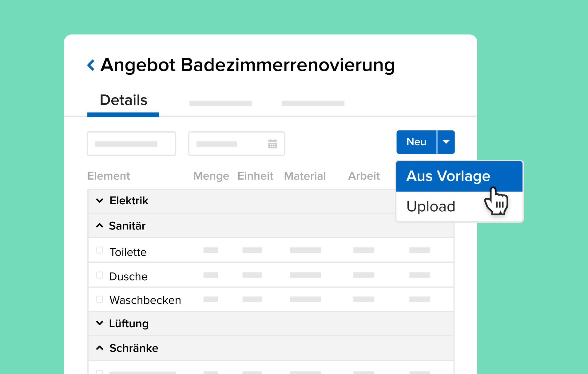Click the Material column header
Image resolution: width=588 pixels, height=374 pixels.
[x=305, y=176]
